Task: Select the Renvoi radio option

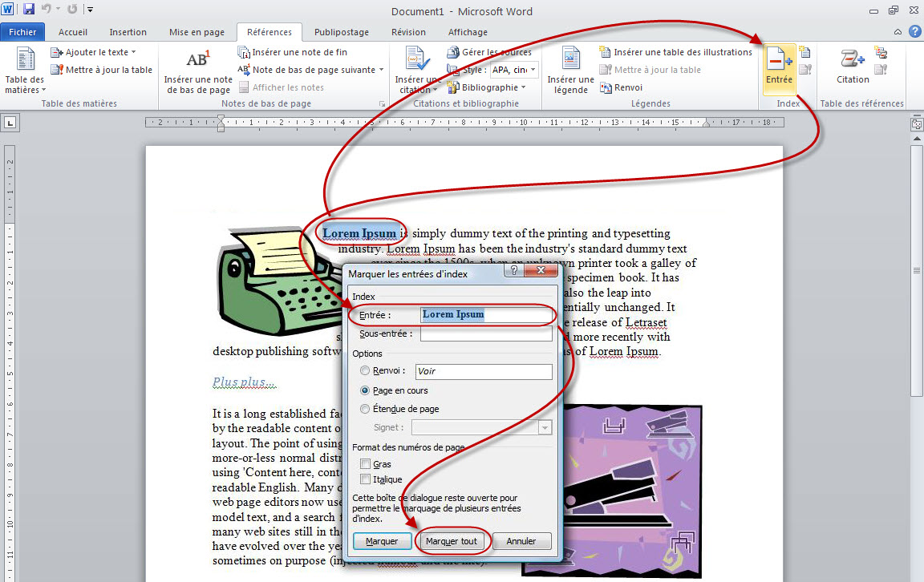Action: tap(365, 370)
